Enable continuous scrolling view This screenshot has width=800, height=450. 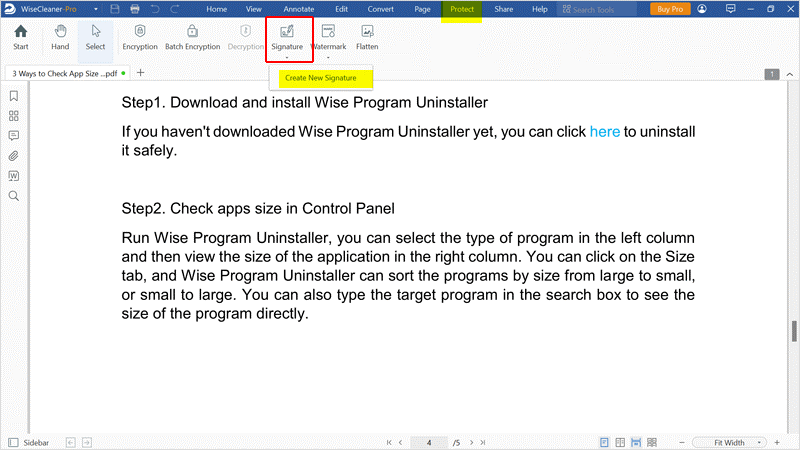tap(636, 442)
